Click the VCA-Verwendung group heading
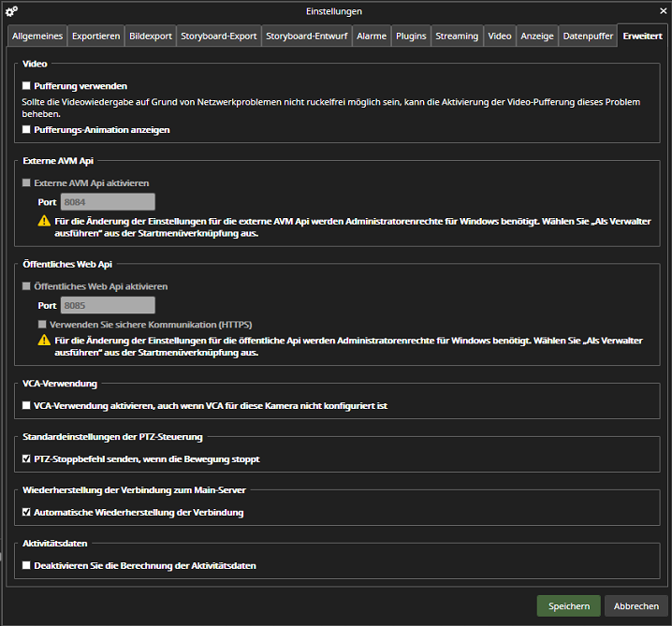 pos(60,383)
